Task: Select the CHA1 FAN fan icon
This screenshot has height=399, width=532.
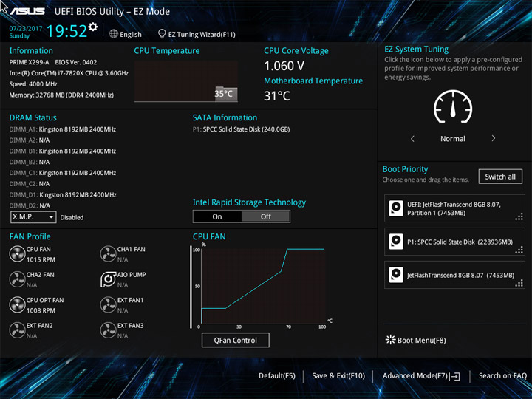Action: [108, 253]
